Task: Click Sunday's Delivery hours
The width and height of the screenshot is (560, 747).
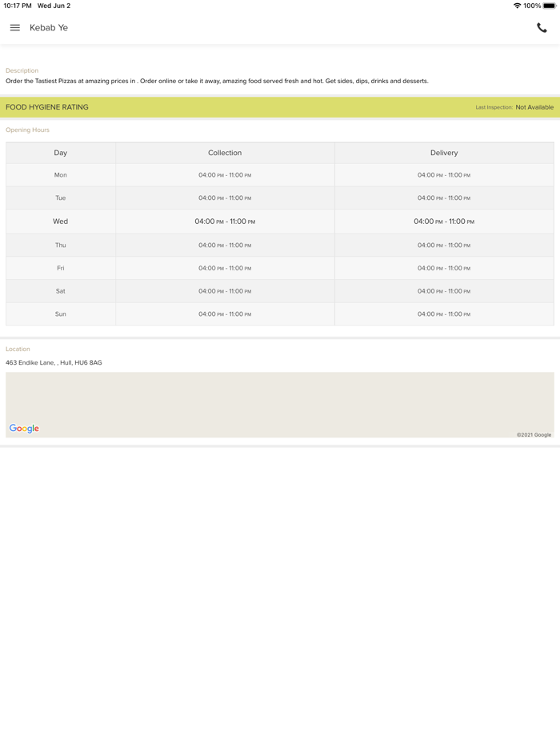Action: (x=444, y=314)
